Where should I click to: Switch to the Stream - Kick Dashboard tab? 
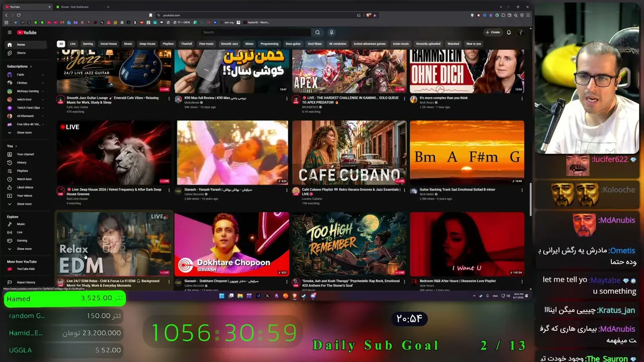75,7
